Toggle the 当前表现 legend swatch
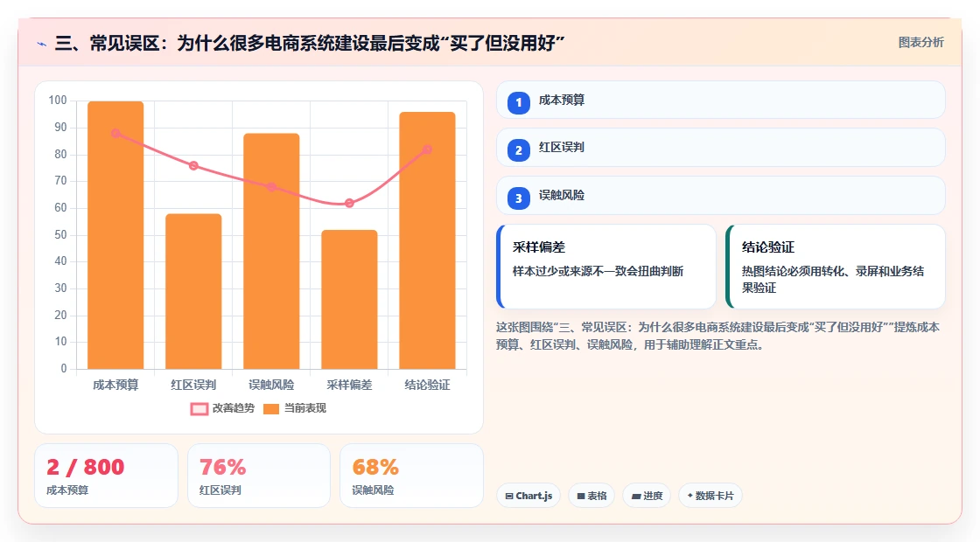 point(270,408)
